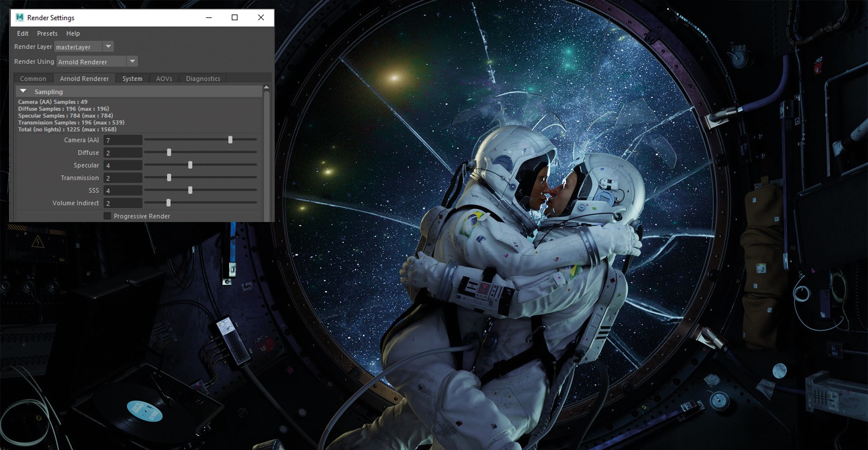Click the SSS samples input field
The image size is (868, 450).
tap(123, 190)
